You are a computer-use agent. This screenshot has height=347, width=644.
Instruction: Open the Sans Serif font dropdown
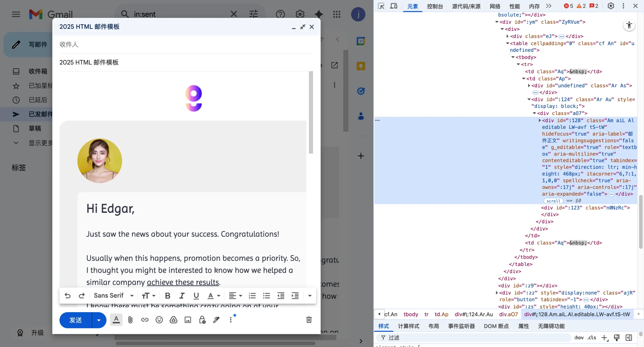[113, 296]
